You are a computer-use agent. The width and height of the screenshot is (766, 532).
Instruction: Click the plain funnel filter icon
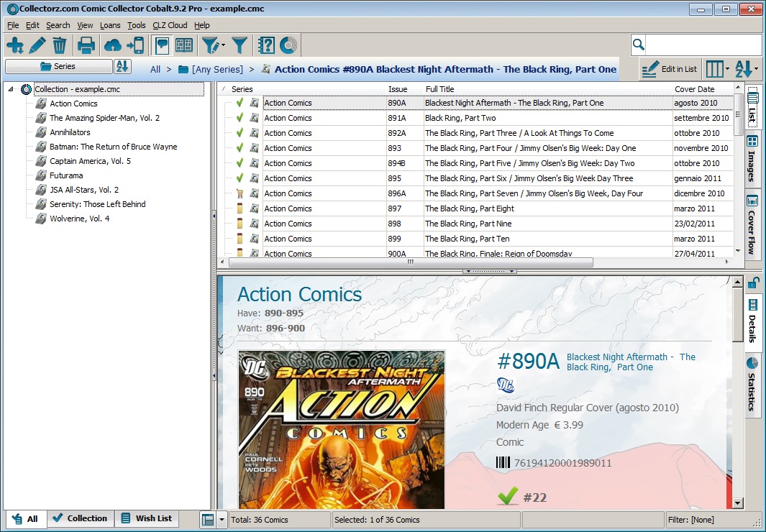tap(240, 45)
